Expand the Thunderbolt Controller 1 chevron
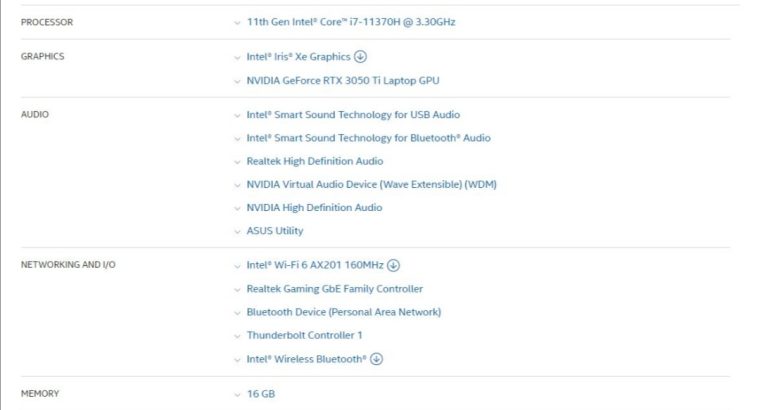This screenshot has width=760, height=410. pyautogui.click(x=237, y=336)
